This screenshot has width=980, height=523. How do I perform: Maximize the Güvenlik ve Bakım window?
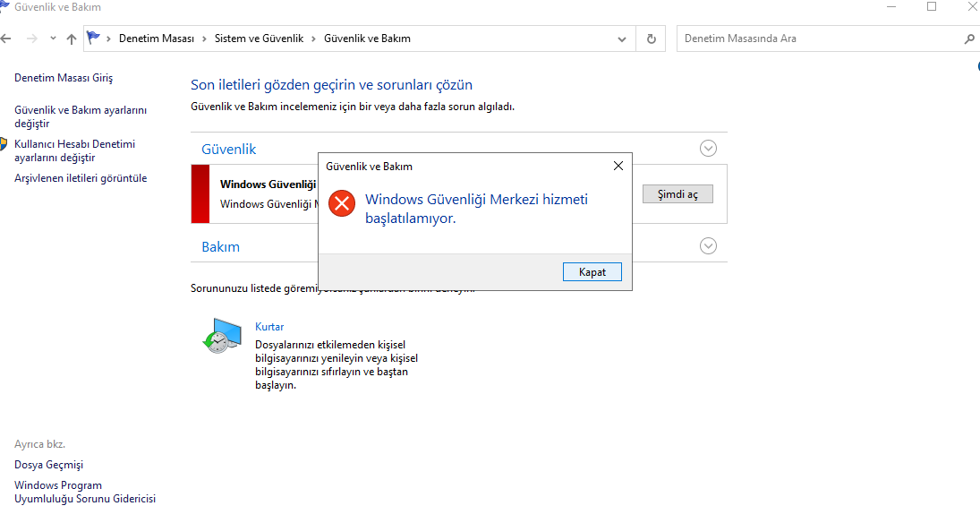(932, 7)
